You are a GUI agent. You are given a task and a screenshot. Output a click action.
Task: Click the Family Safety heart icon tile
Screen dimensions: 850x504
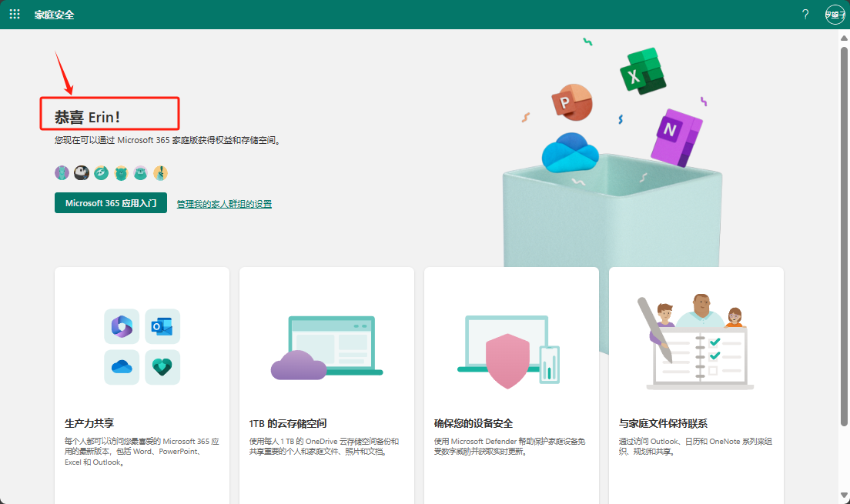(162, 367)
